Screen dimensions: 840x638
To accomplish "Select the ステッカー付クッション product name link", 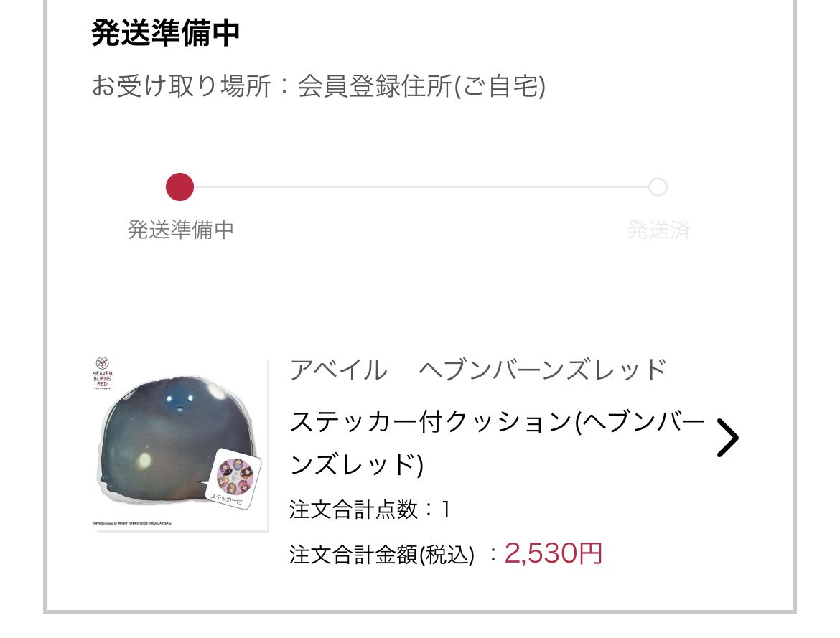I will pyautogui.click(x=498, y=443).
